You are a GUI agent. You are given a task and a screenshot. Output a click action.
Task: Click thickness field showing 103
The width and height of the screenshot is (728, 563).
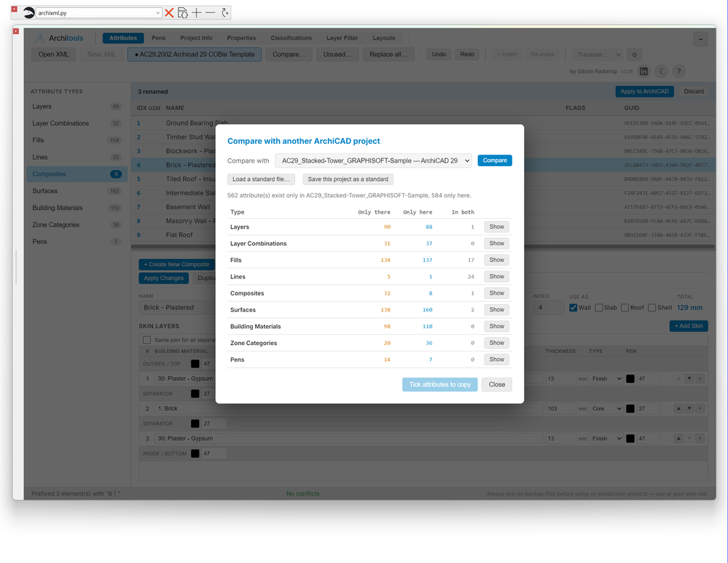click(x=560, y=408)
